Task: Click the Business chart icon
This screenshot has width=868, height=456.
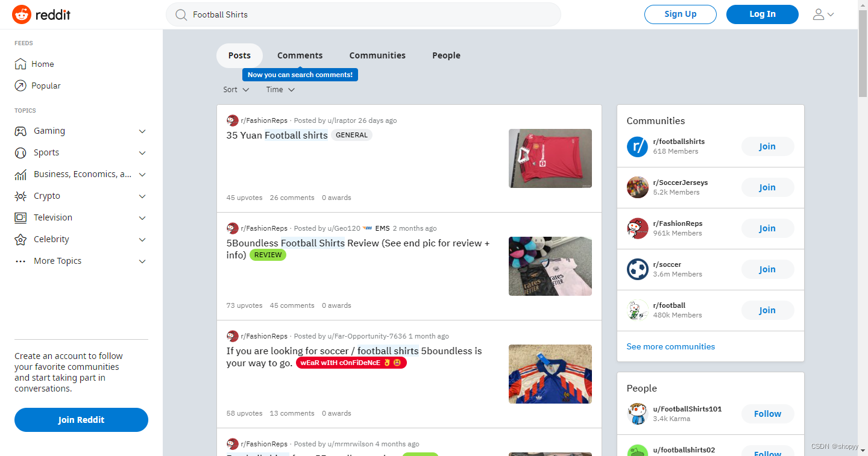Action: pyautogui.click(x=20, y=174)
